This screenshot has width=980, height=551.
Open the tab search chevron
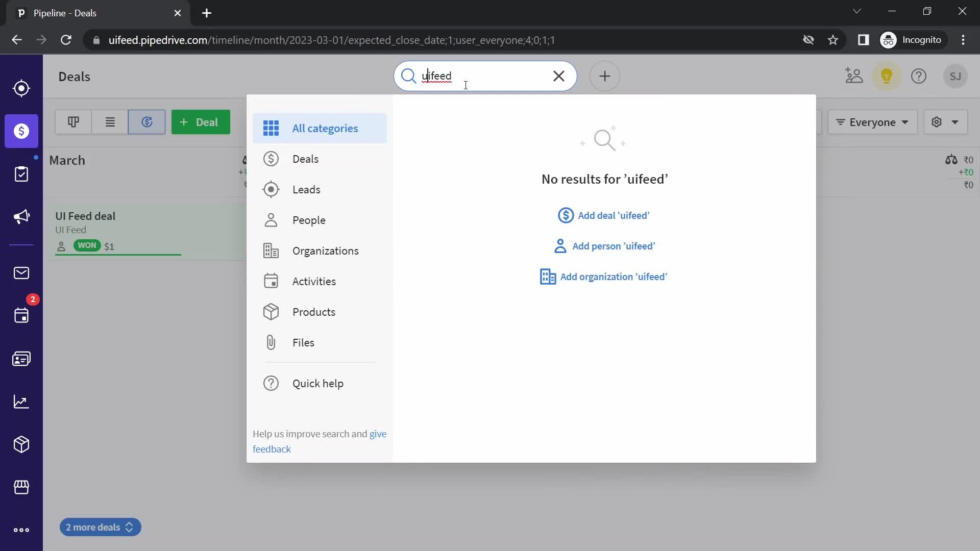pos(857,11)
